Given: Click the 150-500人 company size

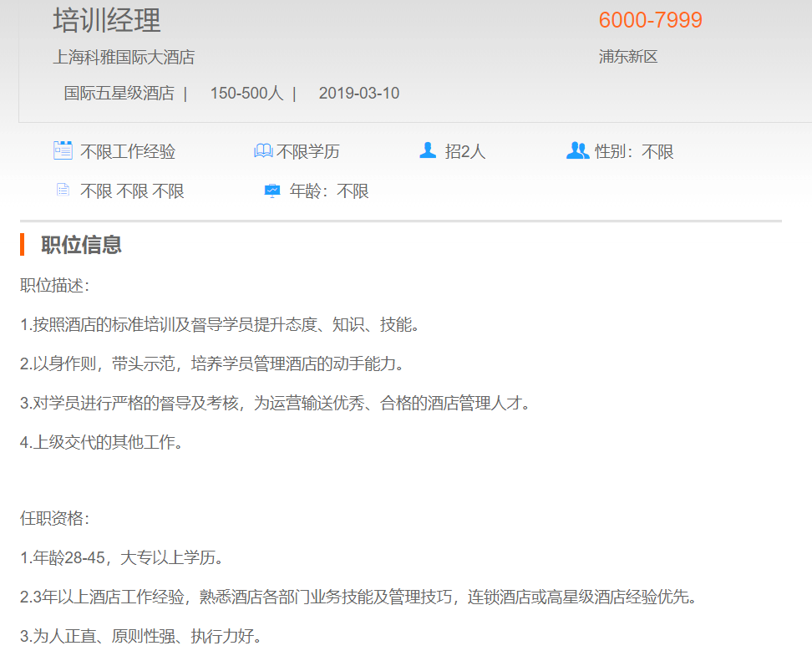Looking at the screenshot, I should [x=246, y=94].
